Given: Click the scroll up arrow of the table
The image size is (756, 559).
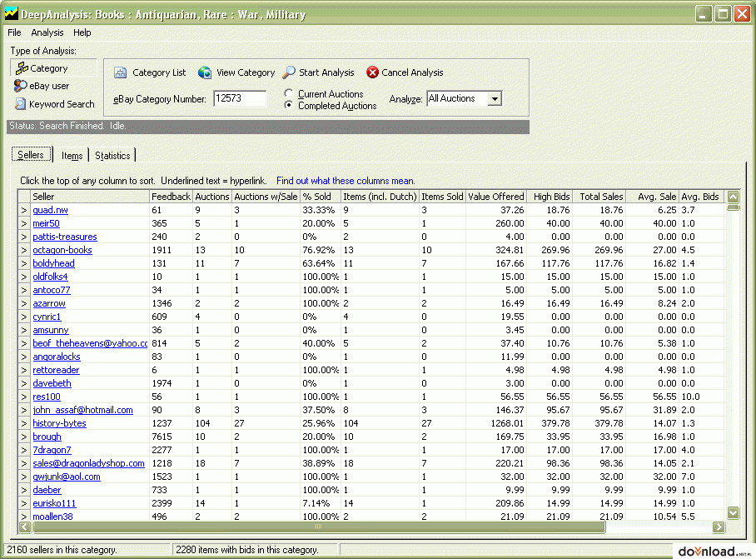Looking at the screenshot, I should tap(733, 197).
